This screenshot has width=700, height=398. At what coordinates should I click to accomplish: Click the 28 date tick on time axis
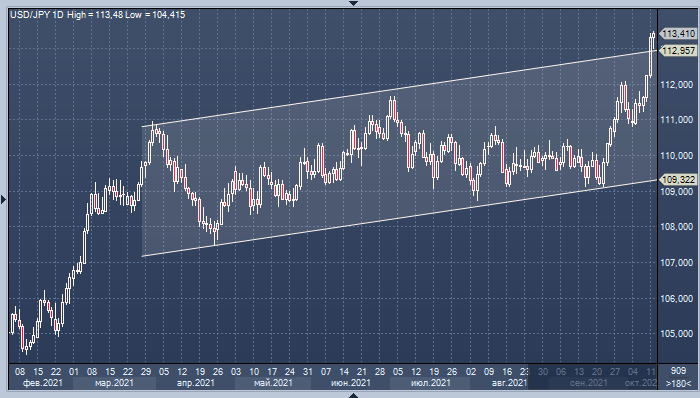(x=380, y=371)
